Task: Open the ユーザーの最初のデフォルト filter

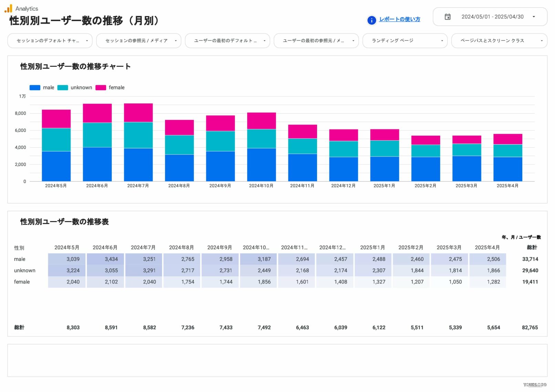Action: point(227,40)
